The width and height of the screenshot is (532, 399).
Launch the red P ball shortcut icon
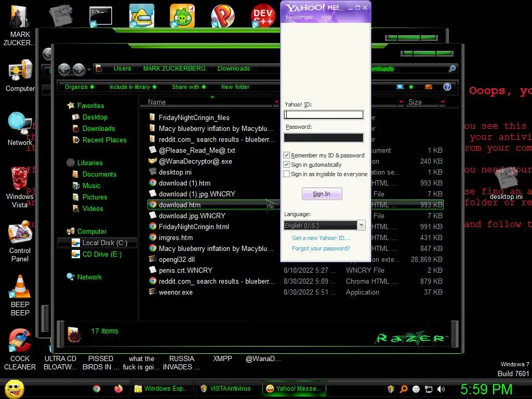[x=222, y=16]
